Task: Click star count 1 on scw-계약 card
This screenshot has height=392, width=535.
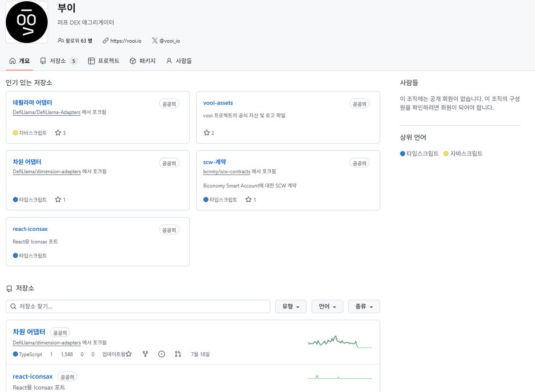Action: [x=251, y=200]
